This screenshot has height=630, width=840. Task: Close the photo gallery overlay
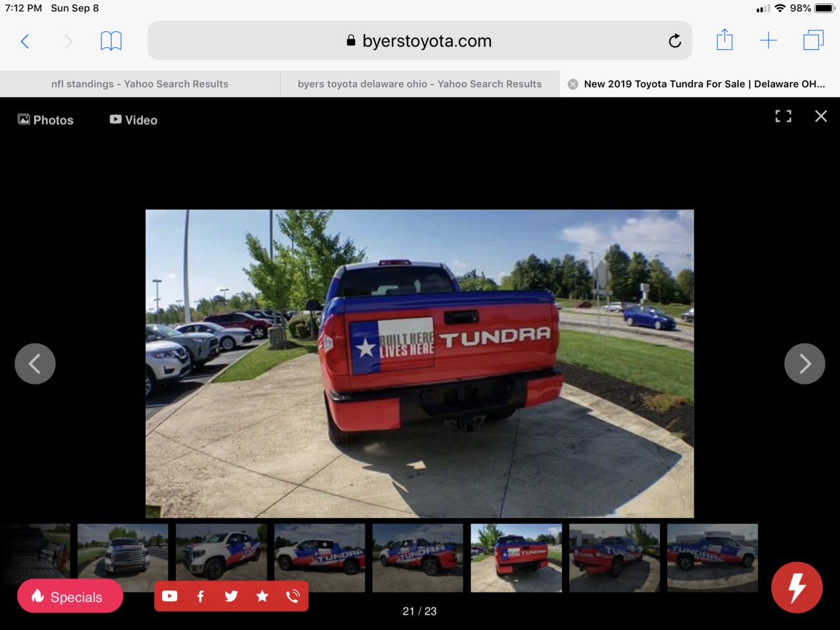821,116
